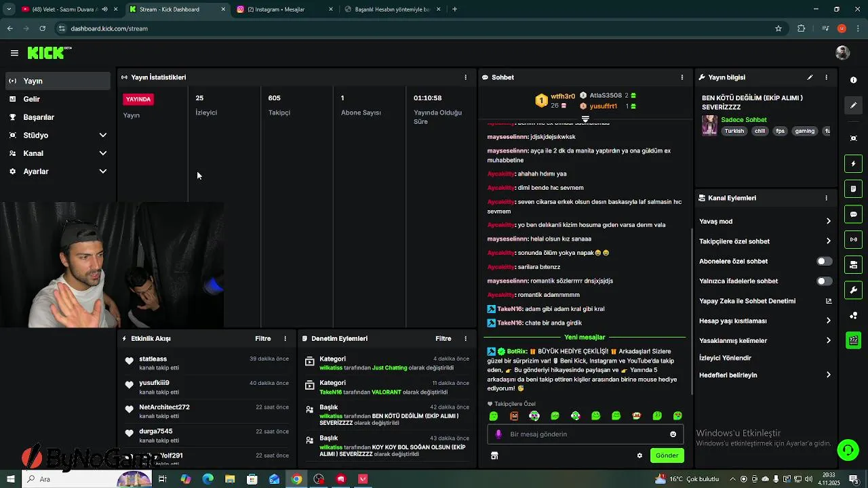Screen dimensions: 868x488
Task: Collapse the chat leaderboard arrow under wtfh3r0
Action: coord(585,119)
